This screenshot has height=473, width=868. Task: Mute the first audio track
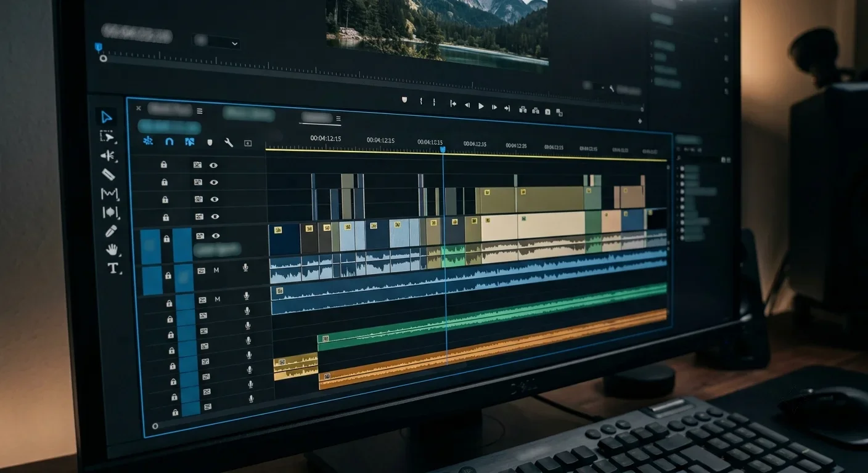tap(216, 270)
